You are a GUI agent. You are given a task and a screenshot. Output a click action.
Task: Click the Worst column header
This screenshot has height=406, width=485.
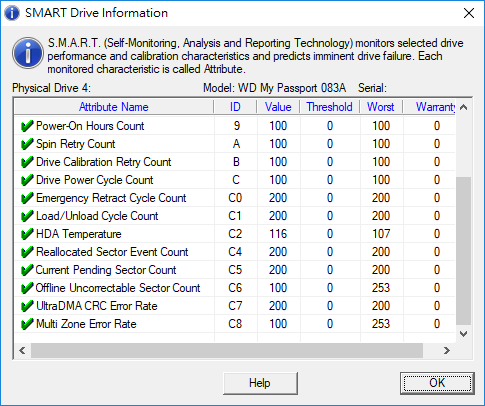(x=381, y=107)
